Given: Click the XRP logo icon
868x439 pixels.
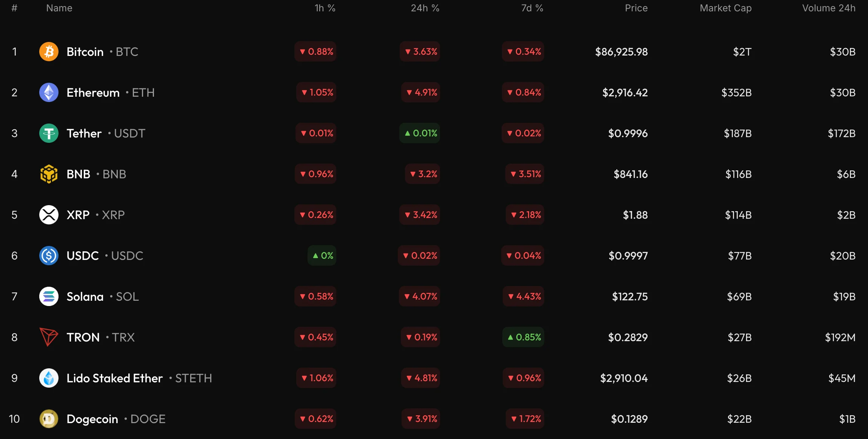Looking at the screenshot, I should [x=49, y=215].
